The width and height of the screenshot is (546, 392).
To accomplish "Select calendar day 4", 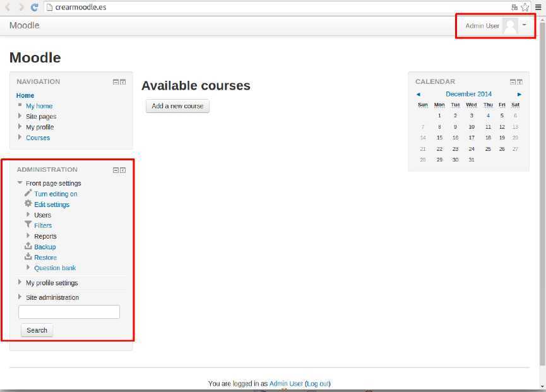I will 488,116.
